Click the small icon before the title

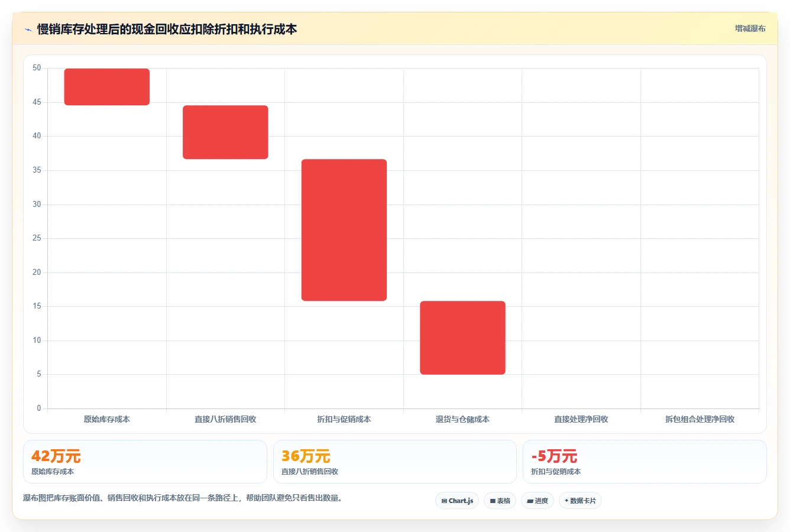[x=28, y=30]
